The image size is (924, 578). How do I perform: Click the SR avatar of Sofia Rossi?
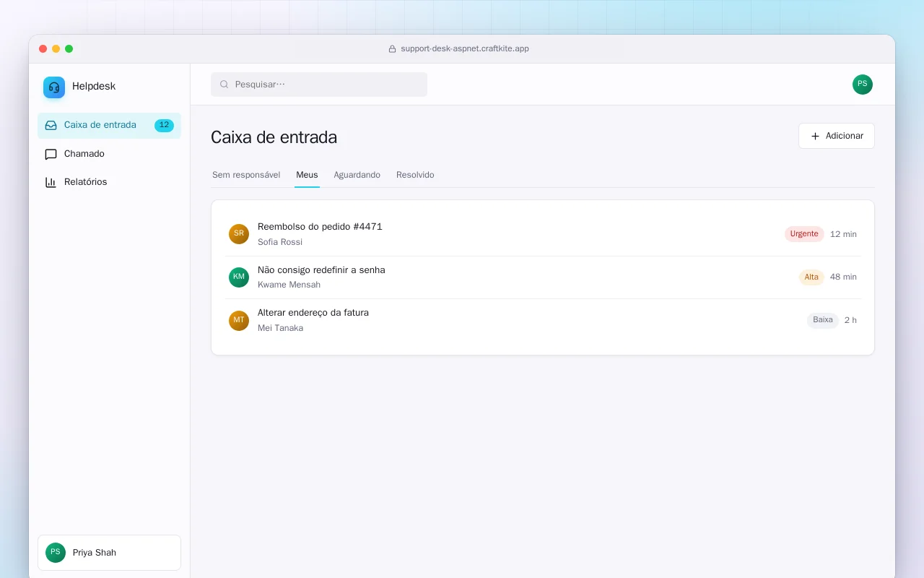coord(239,234)
